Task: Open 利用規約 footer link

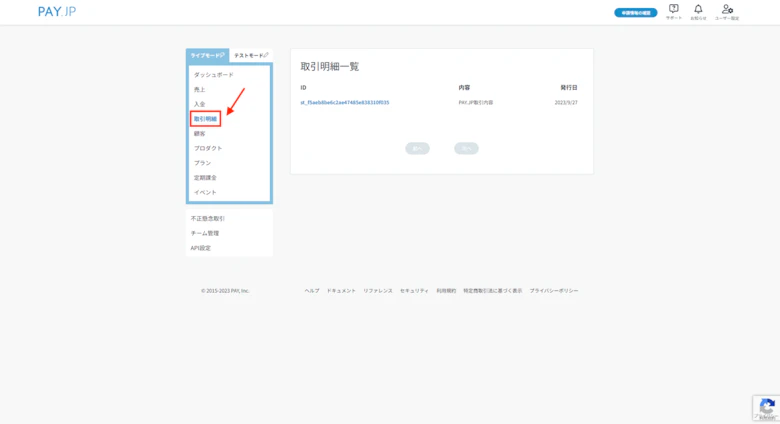Action: (x=446, y=291)
